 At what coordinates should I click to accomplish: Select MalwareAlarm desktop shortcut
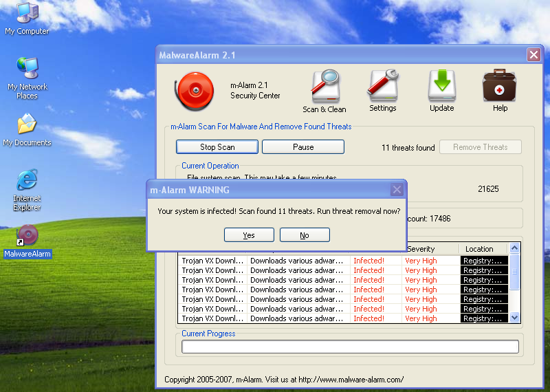27,241
